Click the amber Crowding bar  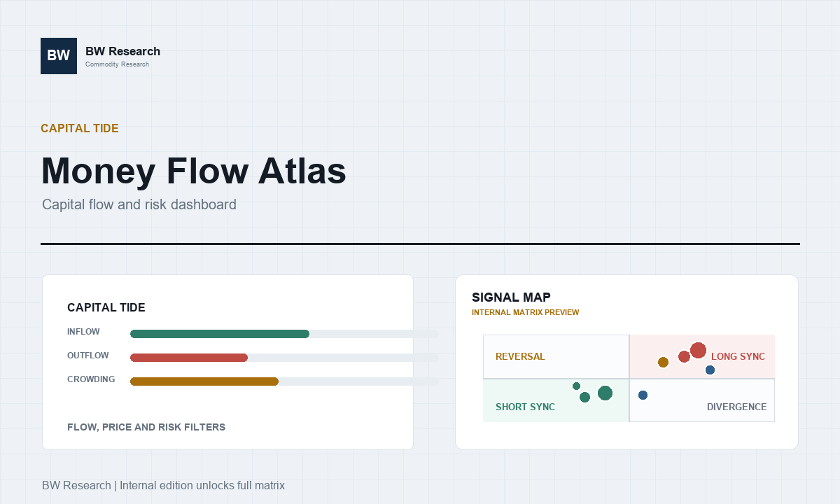click(204, 381)
